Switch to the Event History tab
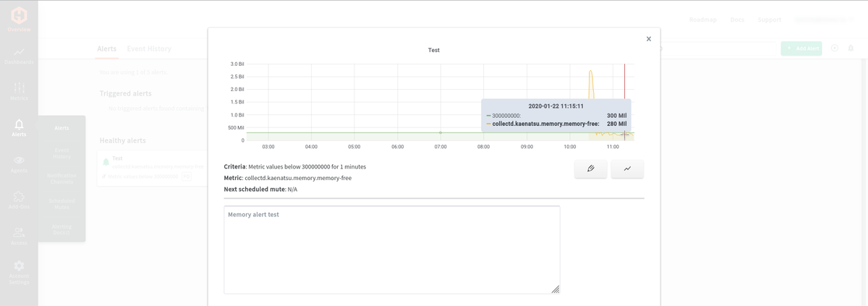 (149, 48)
